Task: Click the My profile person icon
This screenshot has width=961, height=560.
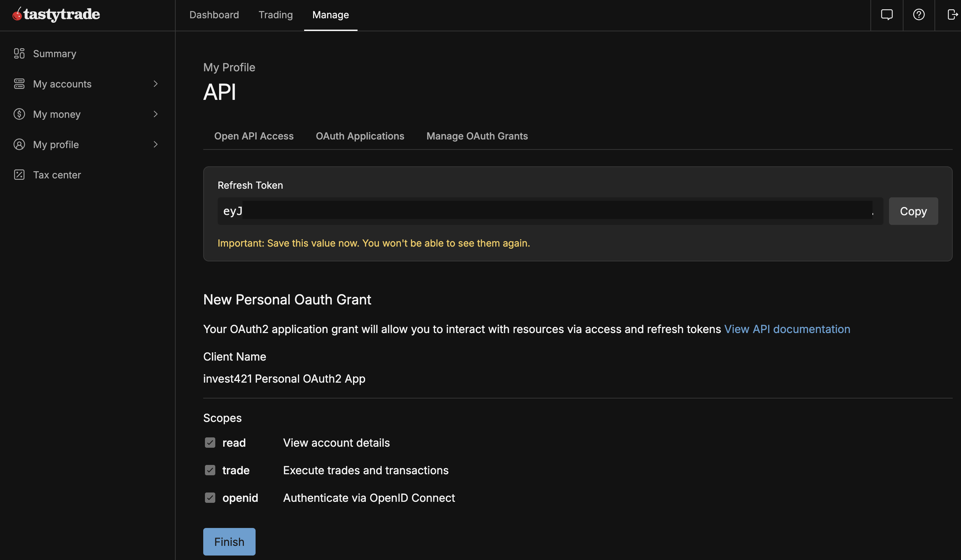Action: click(x=19, y=145)
